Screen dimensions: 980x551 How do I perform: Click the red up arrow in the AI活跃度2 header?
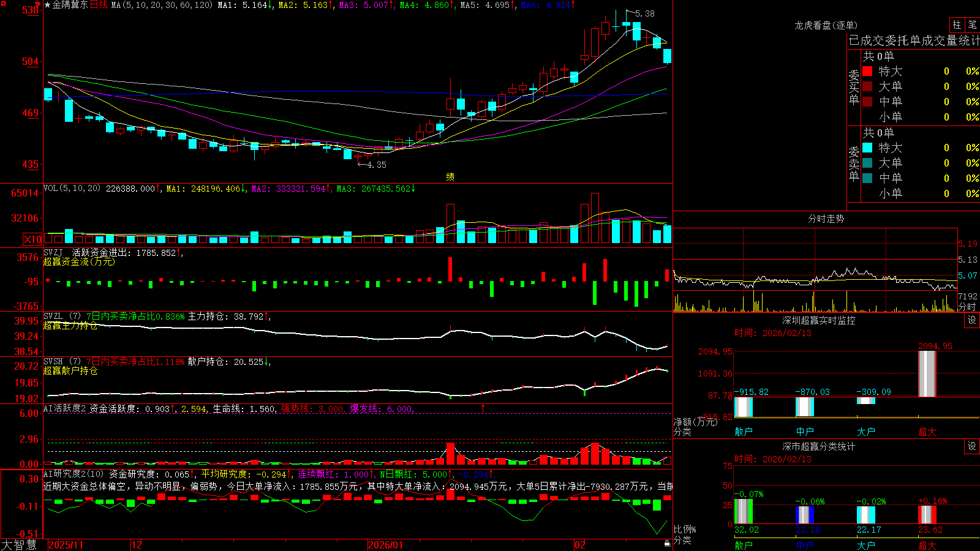pyautogui.click(x=483, y=408)
